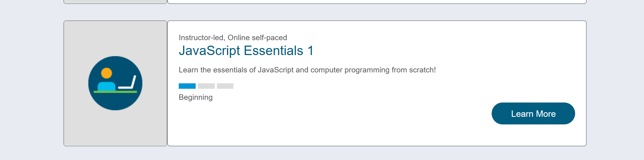
Task: Click the orange head of the student icon
Action: coord(107,73)
